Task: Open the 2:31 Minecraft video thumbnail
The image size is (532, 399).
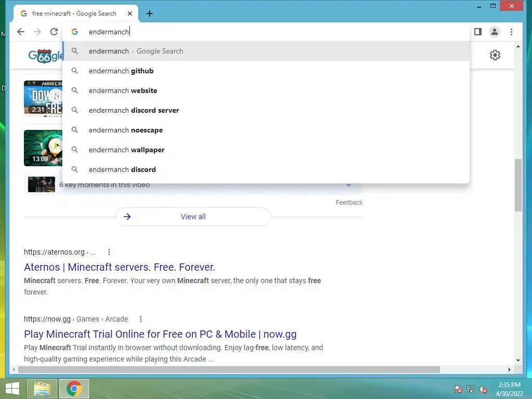Action: point(43,98)
